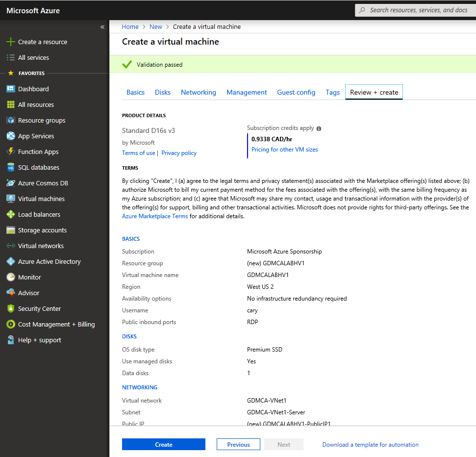Open the Guest config tab

pyautogui.click(x=296, y=92)
